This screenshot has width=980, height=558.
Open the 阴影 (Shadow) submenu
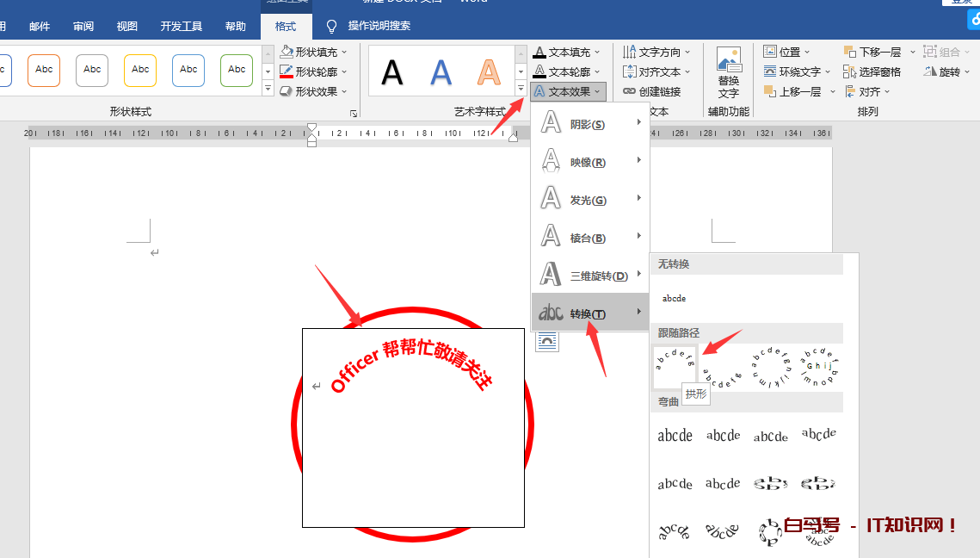(589, 124)
